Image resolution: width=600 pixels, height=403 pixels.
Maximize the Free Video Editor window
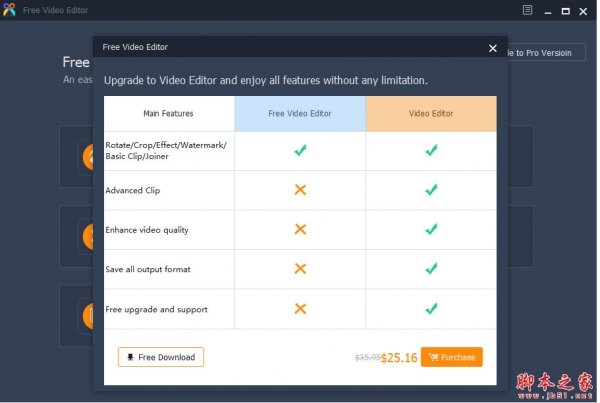[x=568, y=11]
